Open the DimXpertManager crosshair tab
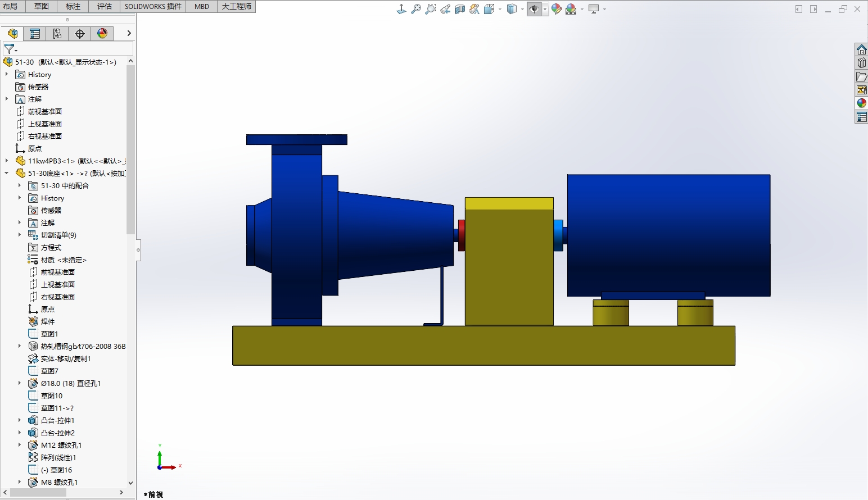Screen dimensions: 868x500 click(80, 34)
